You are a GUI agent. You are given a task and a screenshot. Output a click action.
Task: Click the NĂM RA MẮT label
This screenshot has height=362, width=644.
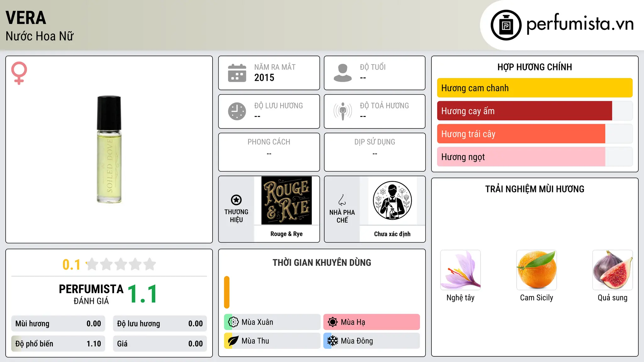[275, 67]
